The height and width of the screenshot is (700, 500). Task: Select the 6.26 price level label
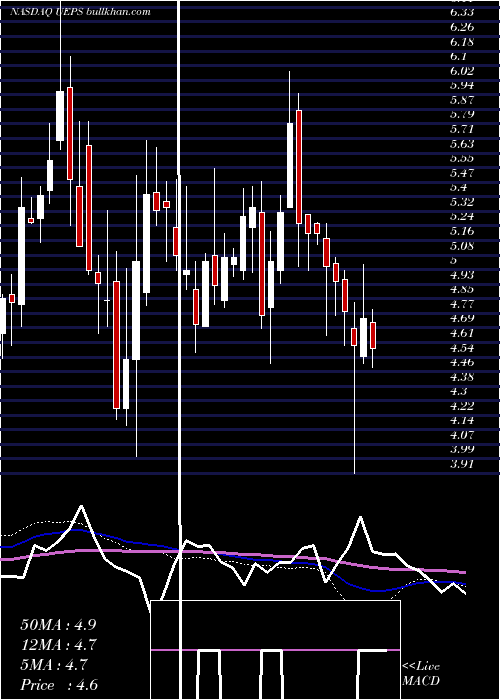(x=462, y=27)
